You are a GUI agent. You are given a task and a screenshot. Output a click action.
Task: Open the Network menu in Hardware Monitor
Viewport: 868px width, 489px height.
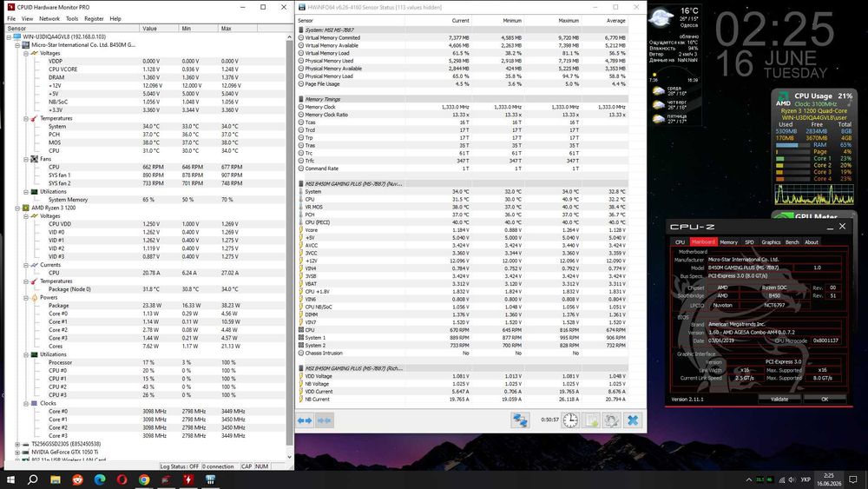(x=49, y=19)
